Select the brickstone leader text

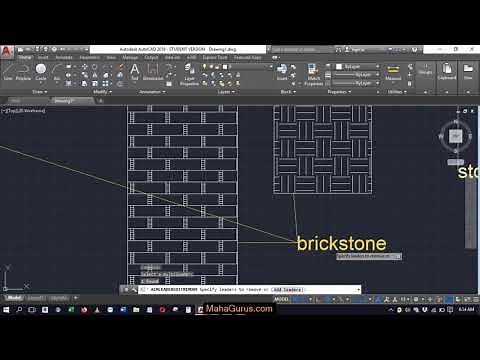[341, 244]
